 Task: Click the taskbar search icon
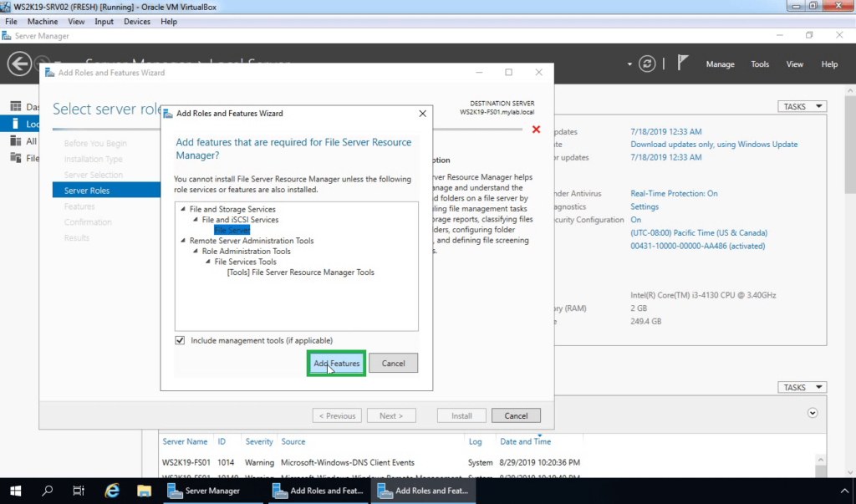coord(48,491)
